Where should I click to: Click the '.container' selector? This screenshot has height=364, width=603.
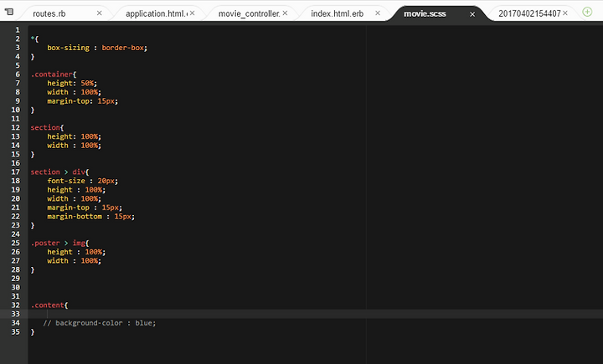click(52, 74)
